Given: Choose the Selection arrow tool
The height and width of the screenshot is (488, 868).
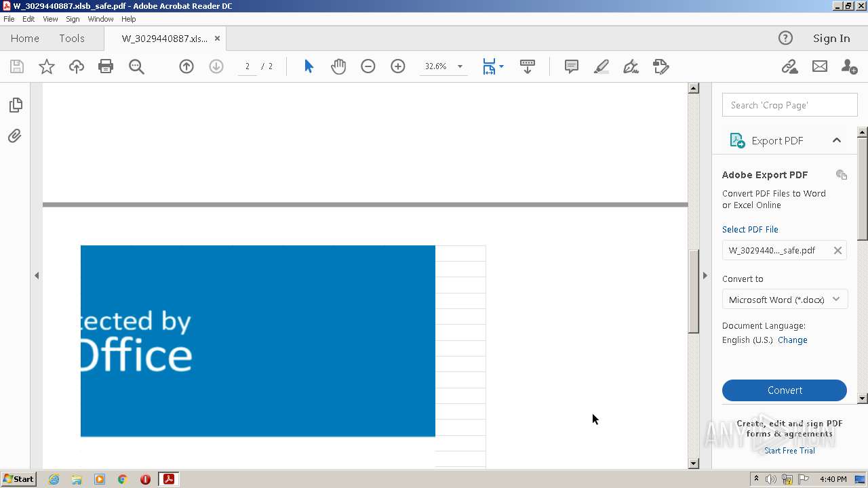Looking at the screenshot, I should pyautogui.click(x=309, y=66).
